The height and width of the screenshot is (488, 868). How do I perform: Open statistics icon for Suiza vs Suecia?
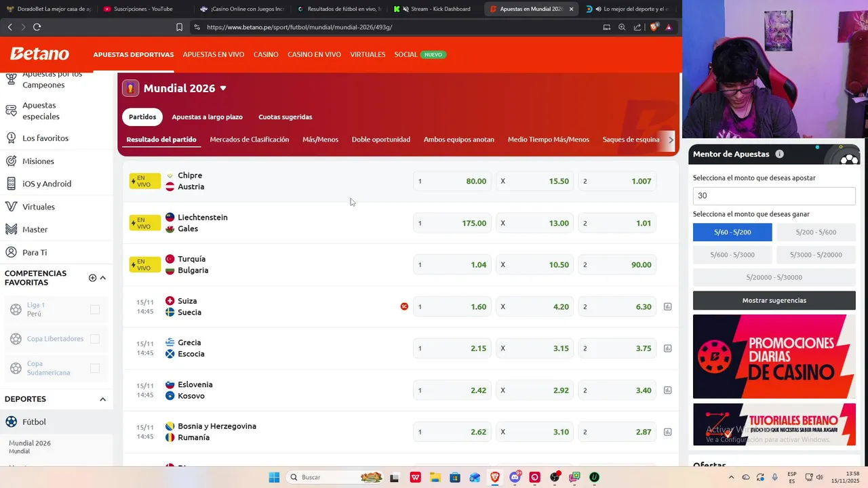tap(667, 307)
